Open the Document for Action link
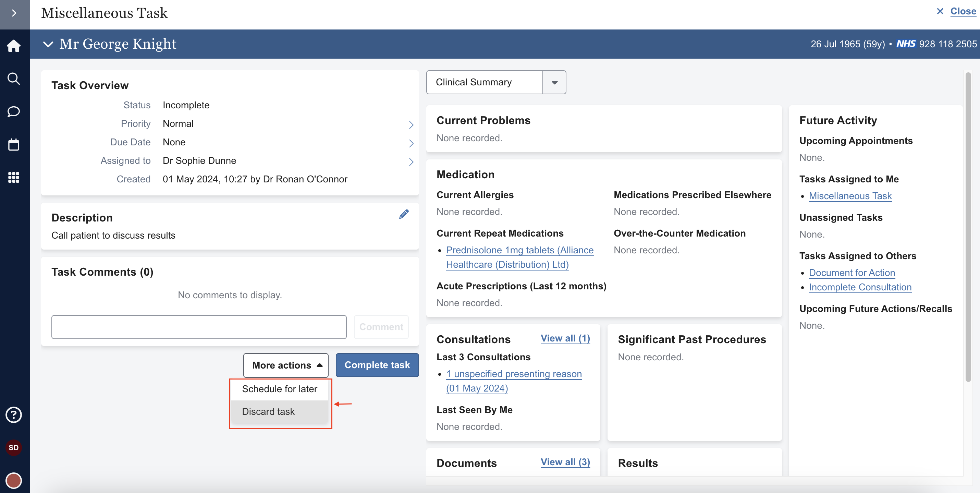Viewport: 980px width, 493px height. (852, 273)
